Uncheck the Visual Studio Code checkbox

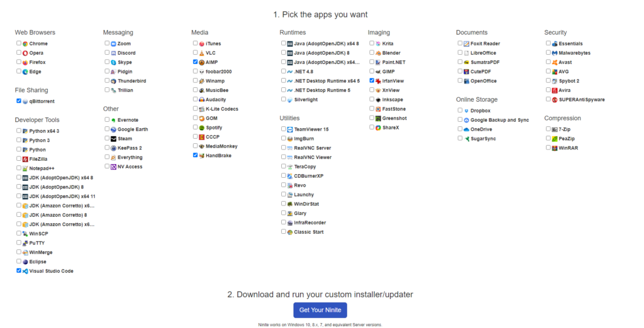[19, 271]
